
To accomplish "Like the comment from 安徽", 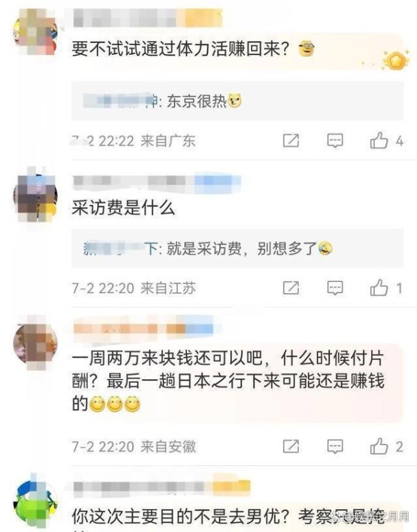I will [x=379, y=446].
